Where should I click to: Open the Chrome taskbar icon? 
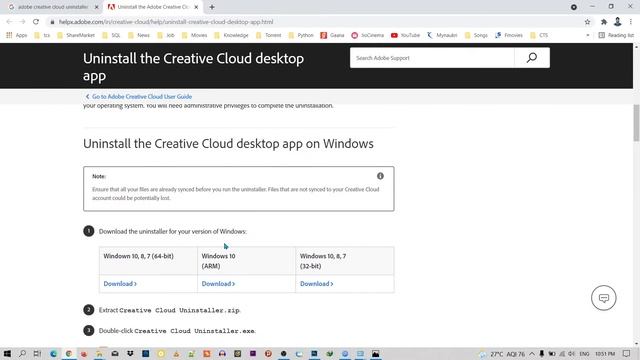69,353
